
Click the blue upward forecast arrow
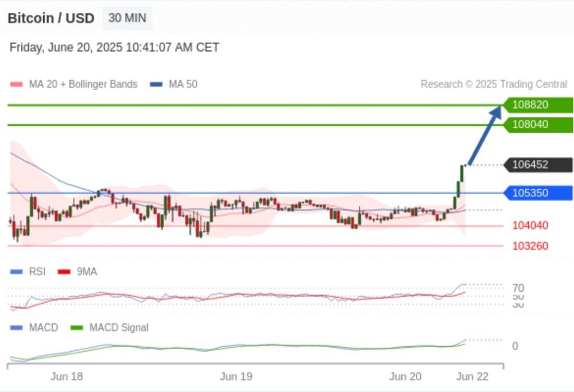(x=484, y=135)
